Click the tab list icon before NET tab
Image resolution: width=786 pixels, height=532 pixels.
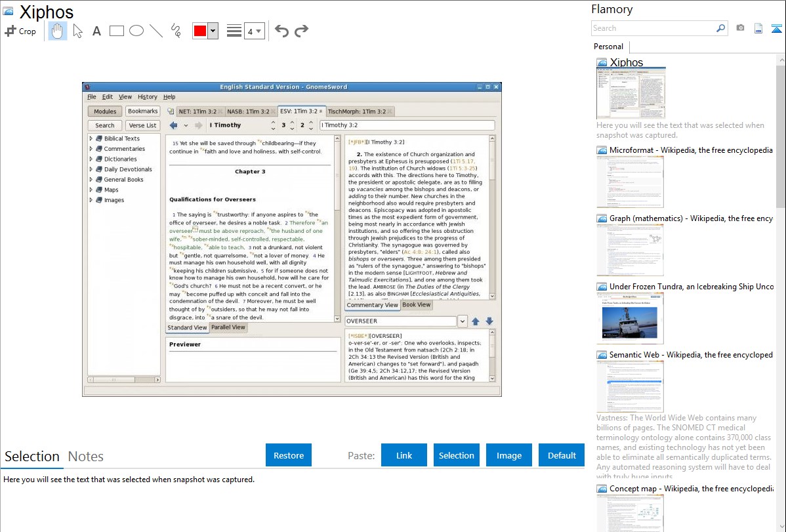pyautogui.click(x=171, y=112)
